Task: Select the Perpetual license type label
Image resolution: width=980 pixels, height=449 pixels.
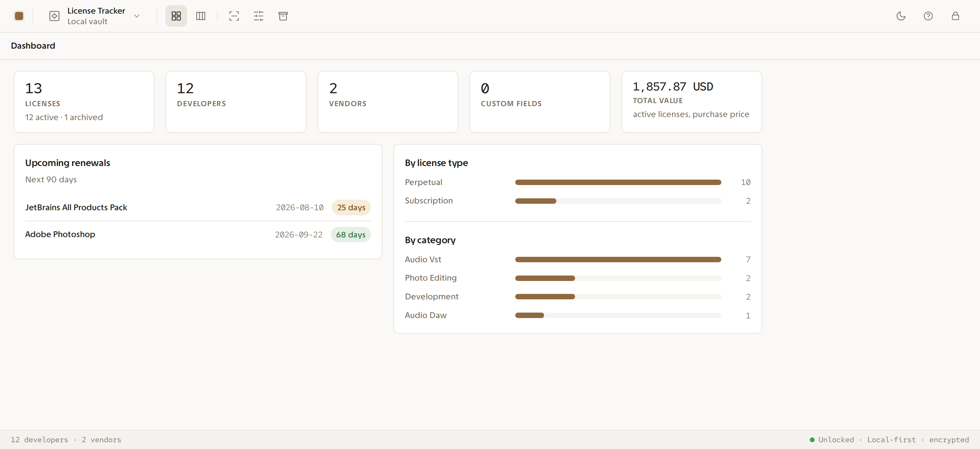Action: coord(423,182)
